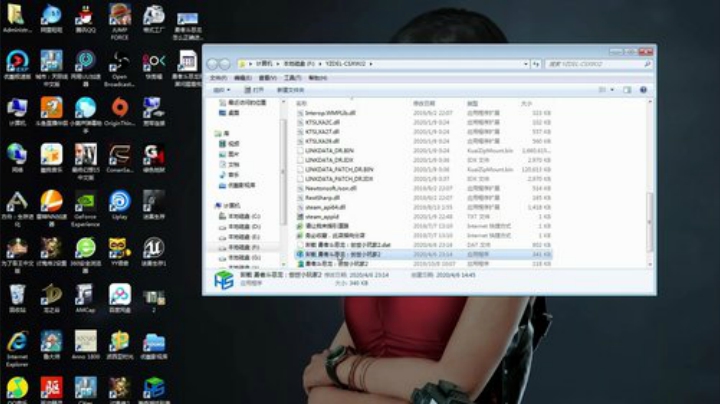Launch the Uplay desktop shortcut

(119, 205)
